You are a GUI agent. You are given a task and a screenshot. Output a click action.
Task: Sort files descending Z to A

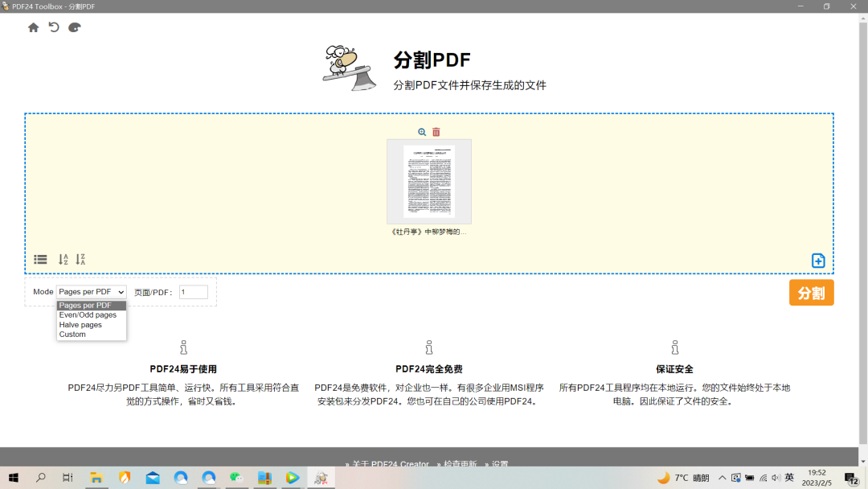[80, 259]
